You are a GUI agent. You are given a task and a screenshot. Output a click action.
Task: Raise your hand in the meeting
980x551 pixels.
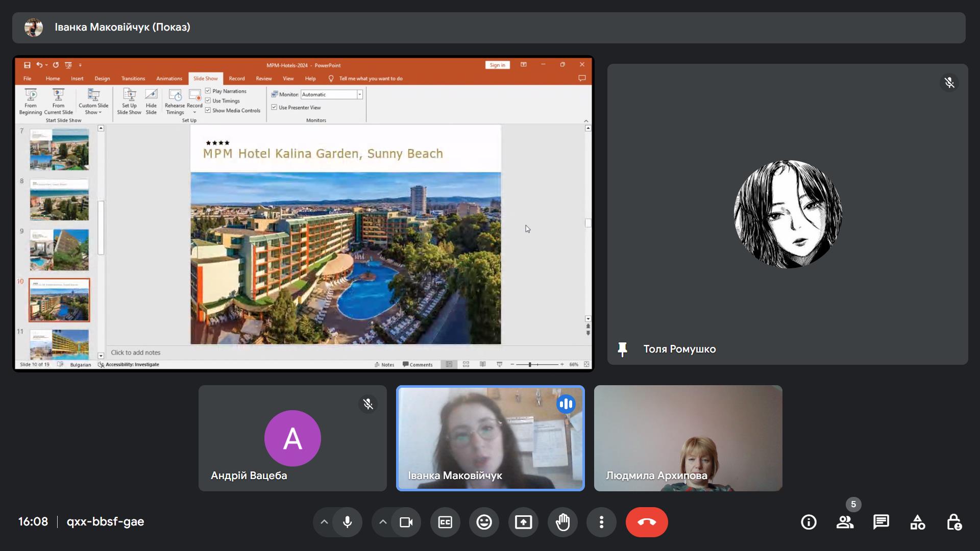click(562, 522)
